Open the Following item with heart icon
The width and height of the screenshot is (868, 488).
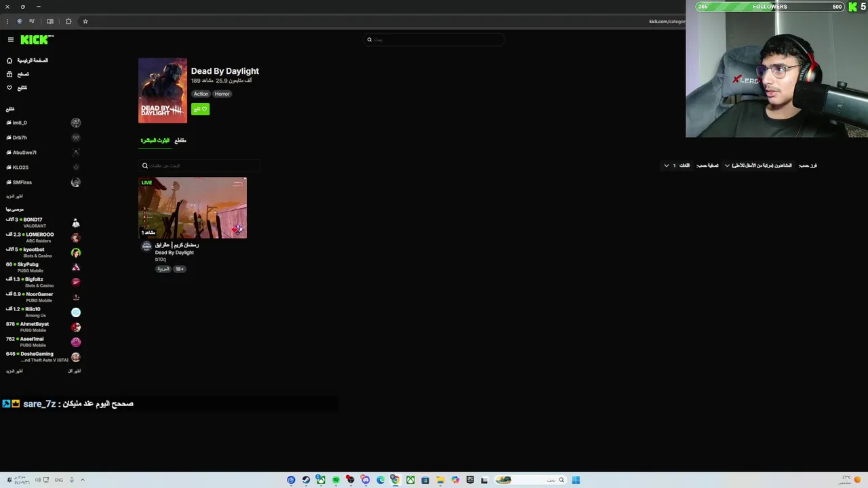click(x=18, y=87)
